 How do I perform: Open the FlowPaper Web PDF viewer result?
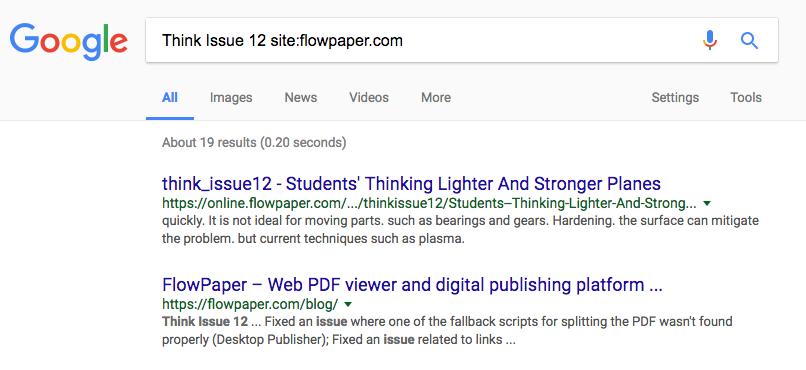pos(412,285)
